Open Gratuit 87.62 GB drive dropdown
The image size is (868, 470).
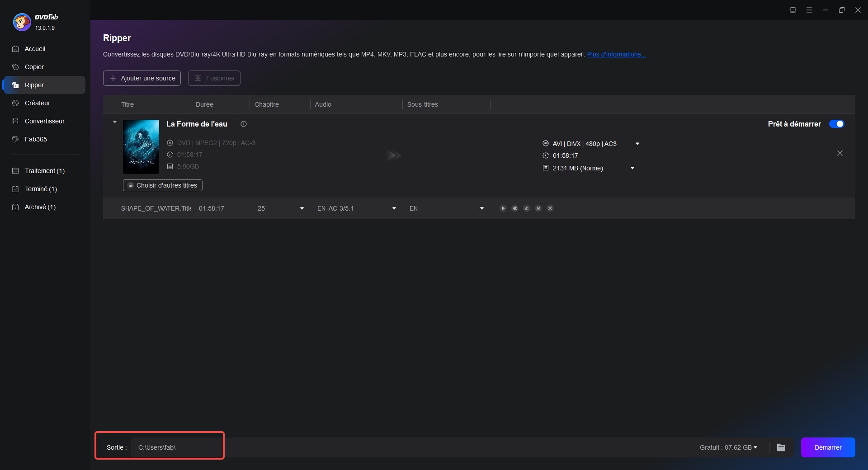728,447
